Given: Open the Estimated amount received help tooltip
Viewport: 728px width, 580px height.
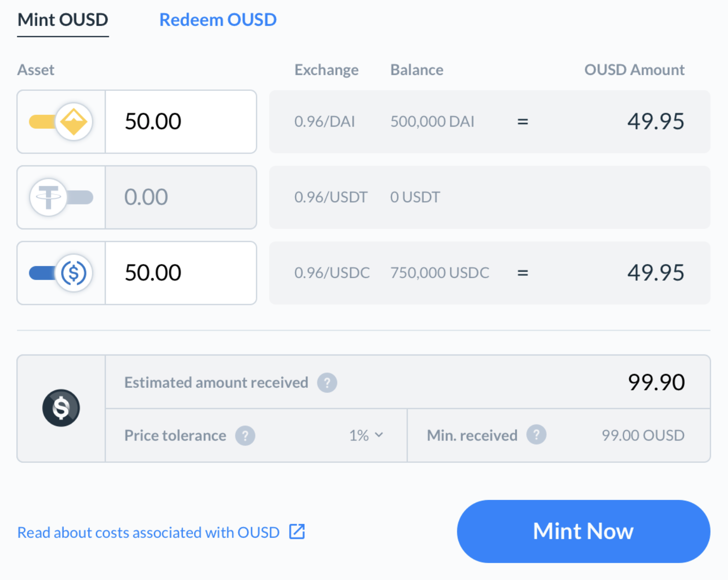Looking at the screenshot, I should click(x=327, y=382).
